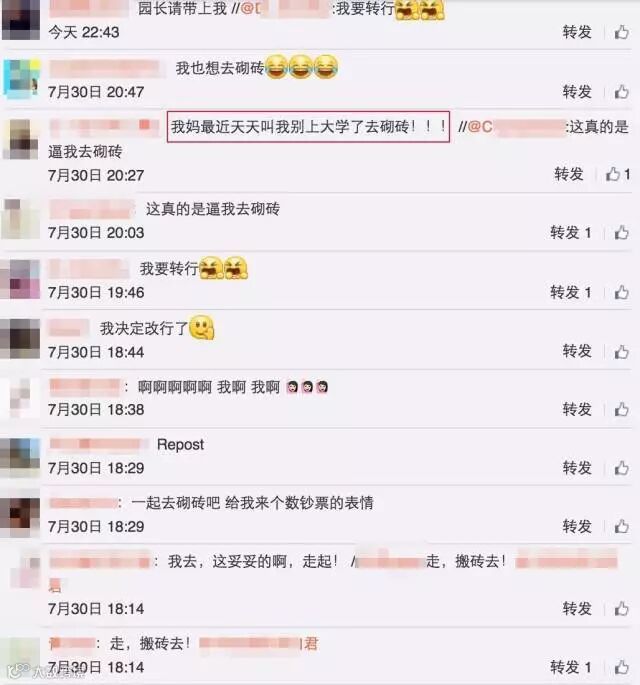The height and width of the screenshot is (685, 640).
Task: Click 转发 on the Repost comment
Action: [x=577, y=468]
